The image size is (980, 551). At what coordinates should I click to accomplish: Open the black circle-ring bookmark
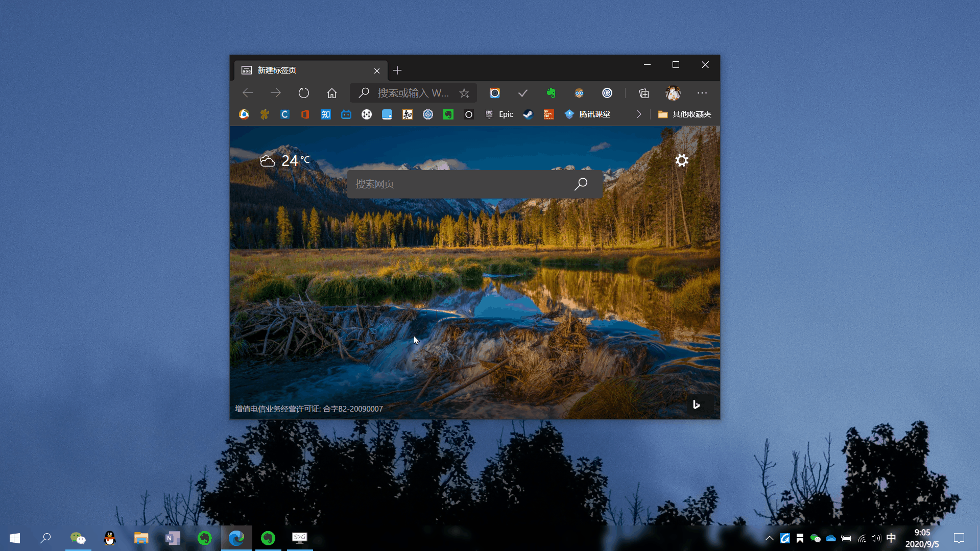pos(469,114)
